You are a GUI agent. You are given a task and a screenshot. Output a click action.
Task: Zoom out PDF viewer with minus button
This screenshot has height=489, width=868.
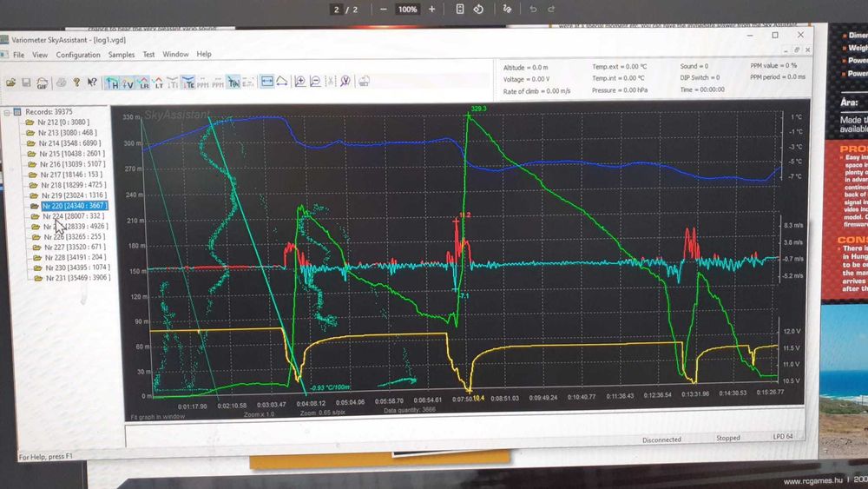383,10
